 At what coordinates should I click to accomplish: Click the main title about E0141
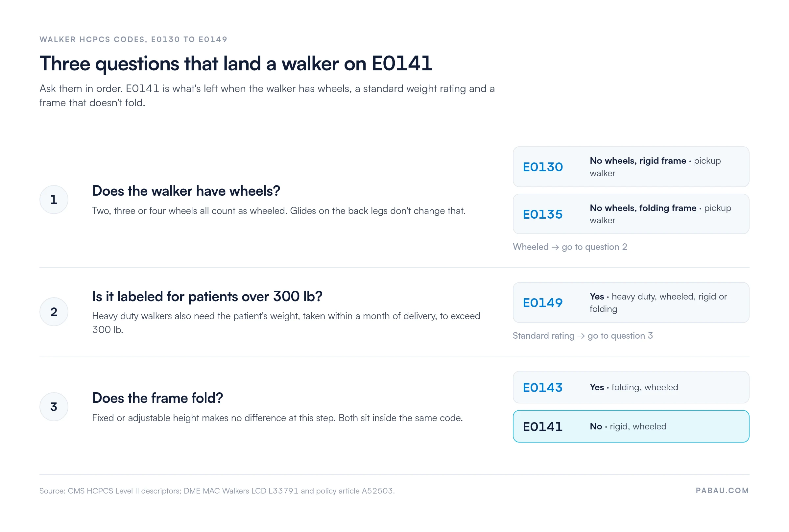(x=236, y=63)
